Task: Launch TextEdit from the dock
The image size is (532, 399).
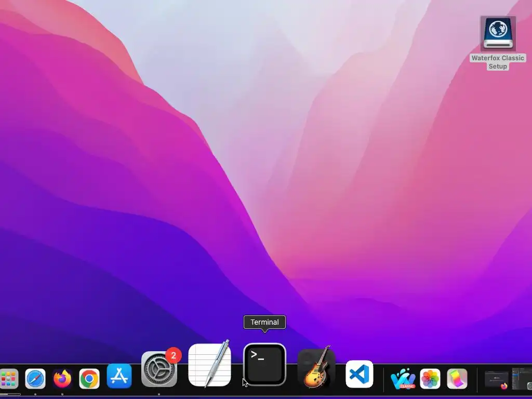Action: 210,364
